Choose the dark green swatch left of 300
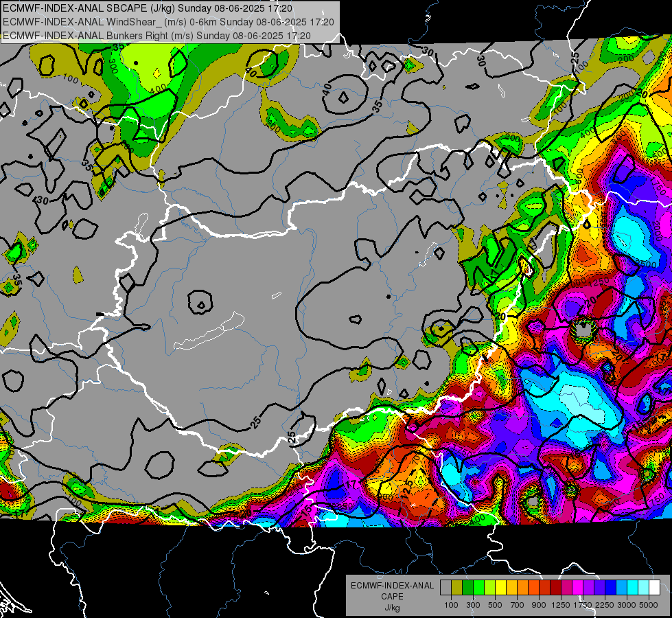Image resolution: width=672 pixels, height=618 pixels. tap(468, 588)
